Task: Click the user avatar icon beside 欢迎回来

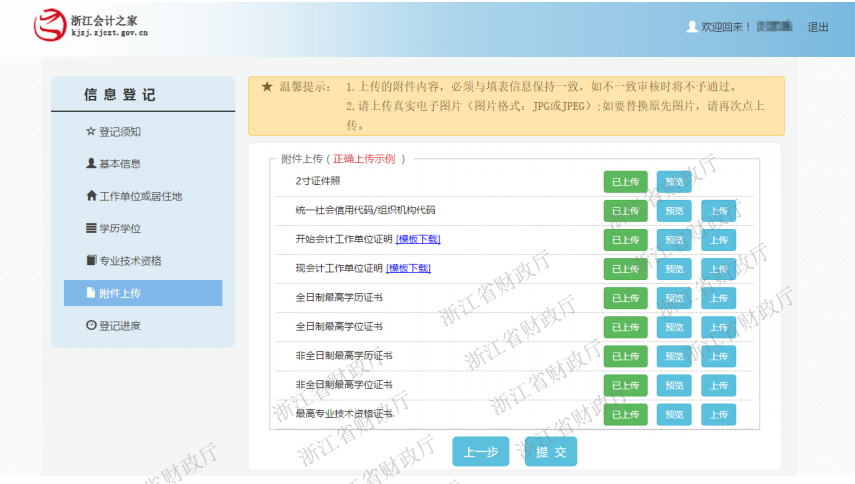Action: (x=692, y=27)
